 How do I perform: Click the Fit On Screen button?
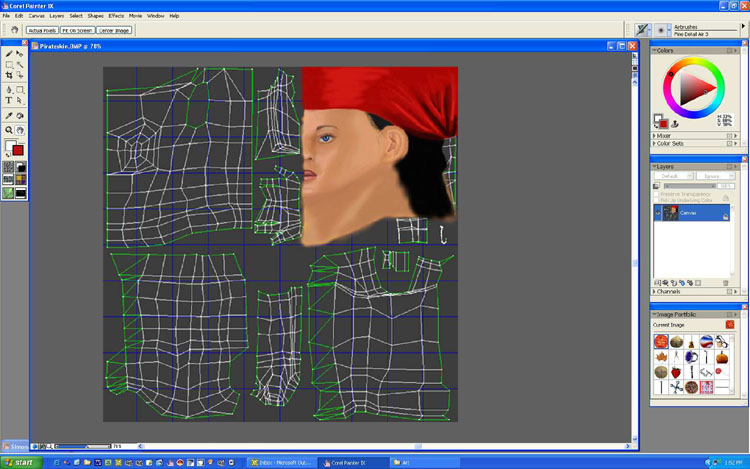click(76, 31)
